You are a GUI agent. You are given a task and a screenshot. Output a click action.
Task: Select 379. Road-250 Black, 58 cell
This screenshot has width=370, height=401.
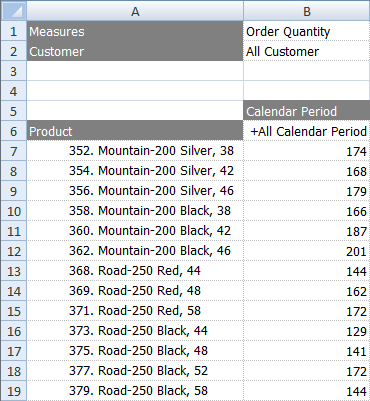135,391
